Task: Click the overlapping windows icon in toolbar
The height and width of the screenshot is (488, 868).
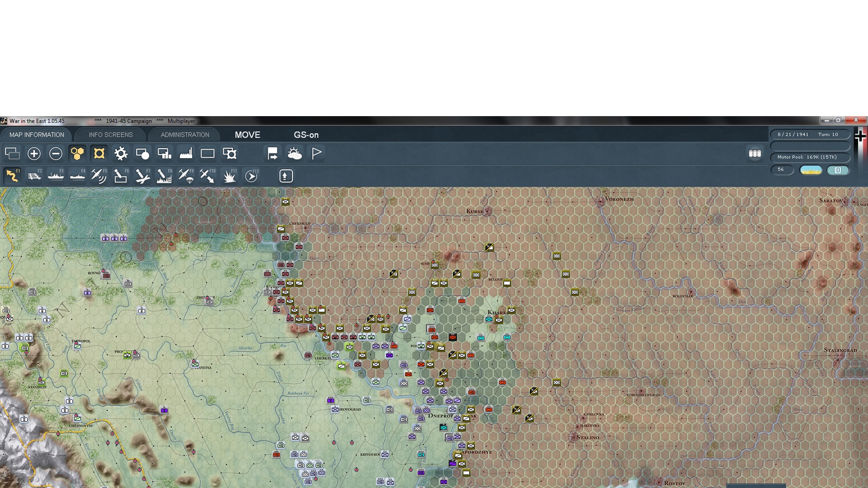Action: coord(12,154)
